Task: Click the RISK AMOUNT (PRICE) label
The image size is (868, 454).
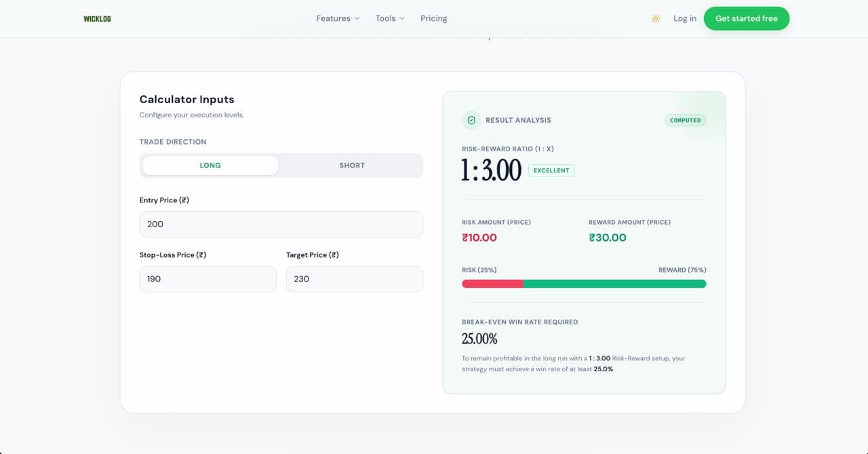Action: tap(496, 223)
